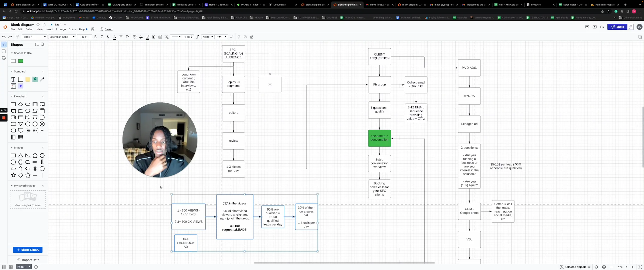Enter fullscreen with the expand arrows icon
The width and height of the screenshot is (644, 270).
(640, 267)
